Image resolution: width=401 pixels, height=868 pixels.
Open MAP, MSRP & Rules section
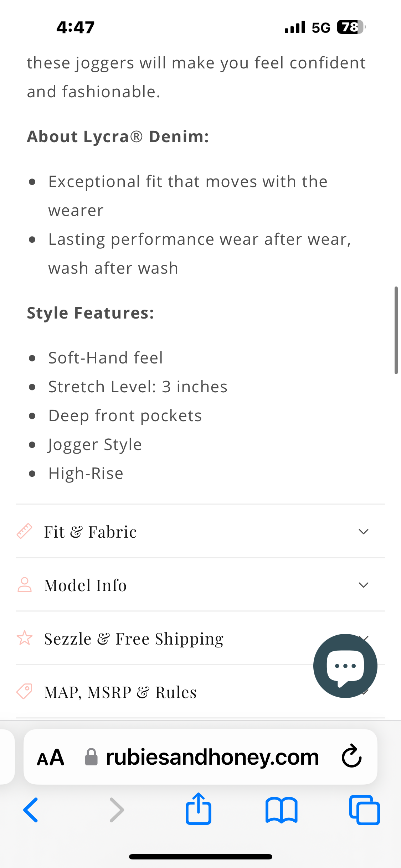[120, 692]
